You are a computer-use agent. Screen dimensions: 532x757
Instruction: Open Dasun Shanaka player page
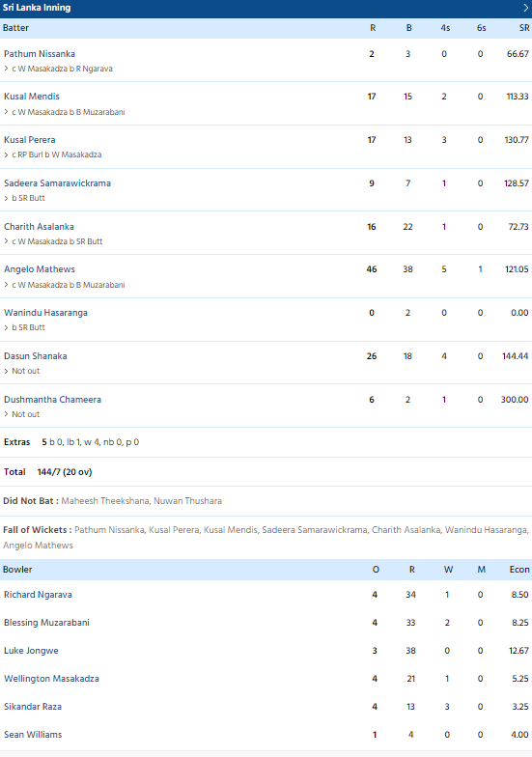(x=35, y=355)
